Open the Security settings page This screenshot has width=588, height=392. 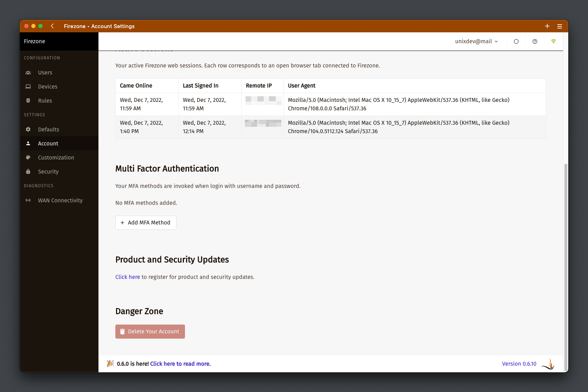point(59,172)
